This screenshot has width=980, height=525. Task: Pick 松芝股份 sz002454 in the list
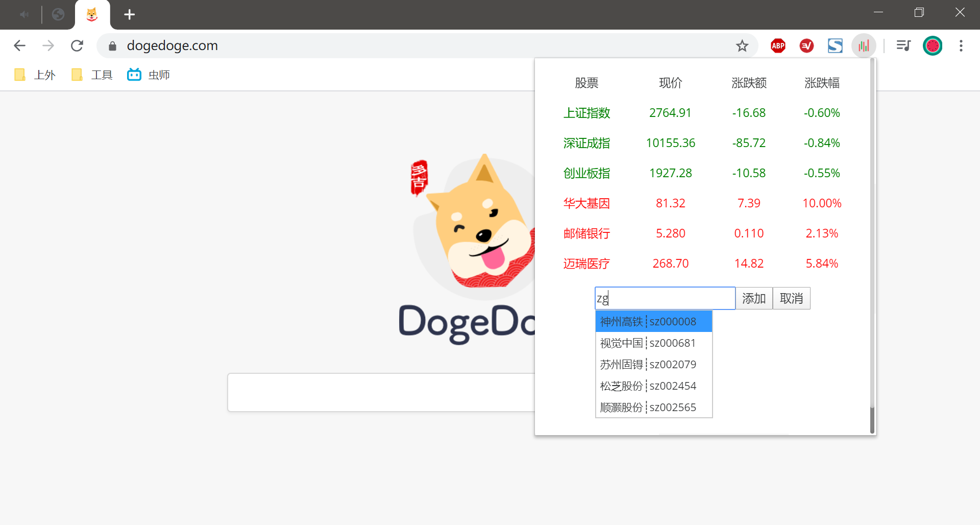point(654,386)
